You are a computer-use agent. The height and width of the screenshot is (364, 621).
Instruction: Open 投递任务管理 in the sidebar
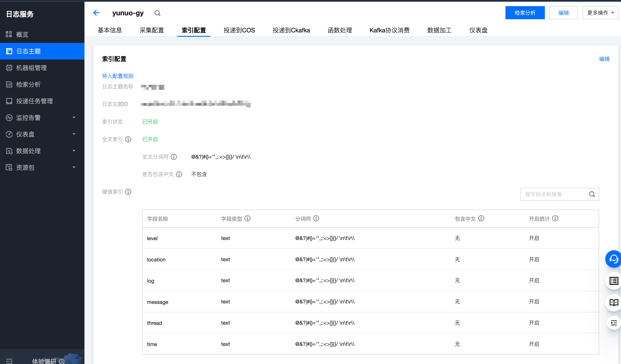coord(34,101)
